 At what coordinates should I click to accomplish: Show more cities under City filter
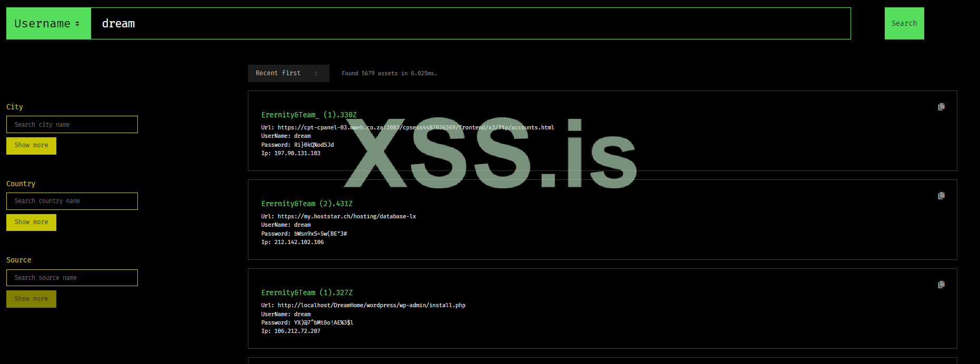point(31,146)
